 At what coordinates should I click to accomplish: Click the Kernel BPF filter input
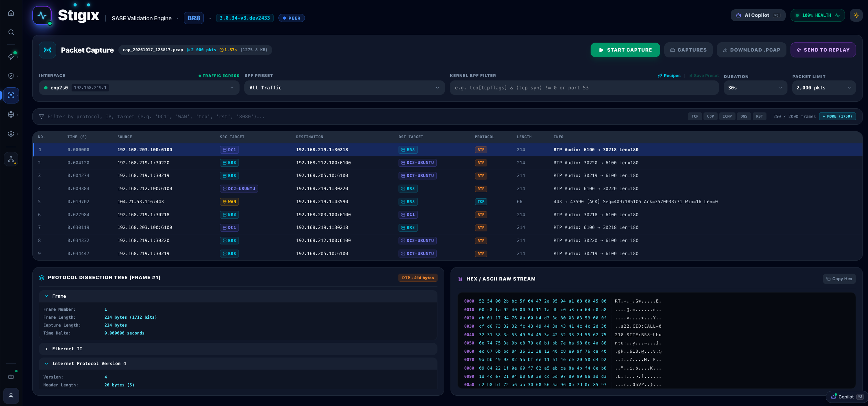click(584, 88)
